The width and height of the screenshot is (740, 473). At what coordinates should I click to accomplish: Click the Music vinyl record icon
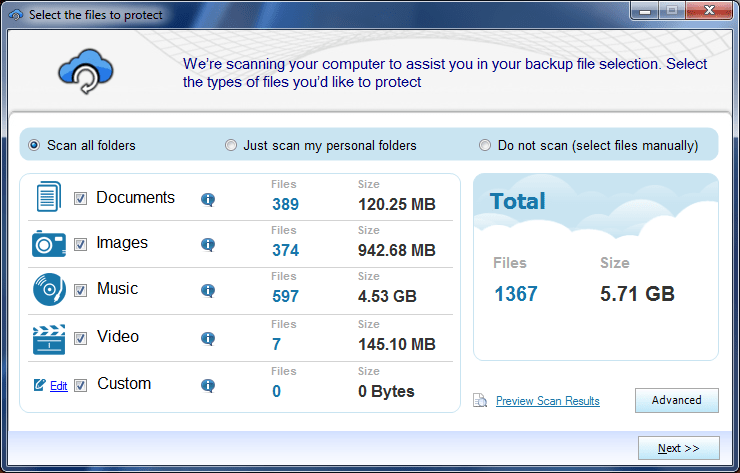pos(48,290)
